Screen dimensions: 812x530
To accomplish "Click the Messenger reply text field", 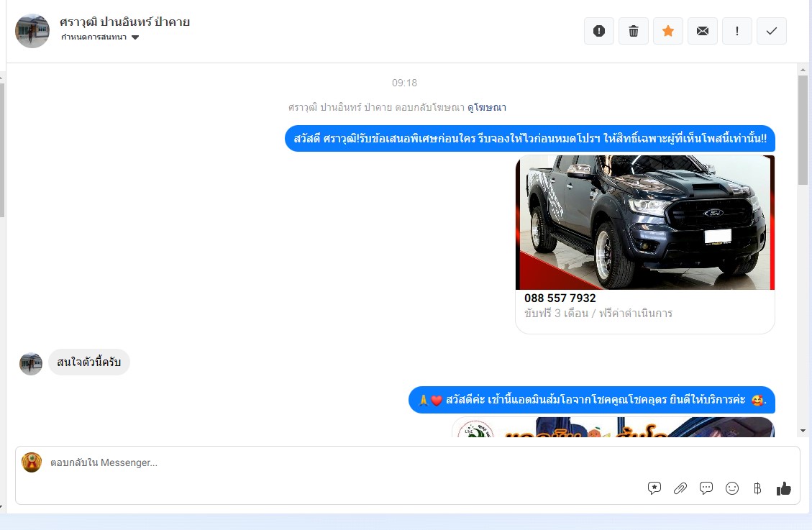I will pyautogui.click(x=345, y=463).
